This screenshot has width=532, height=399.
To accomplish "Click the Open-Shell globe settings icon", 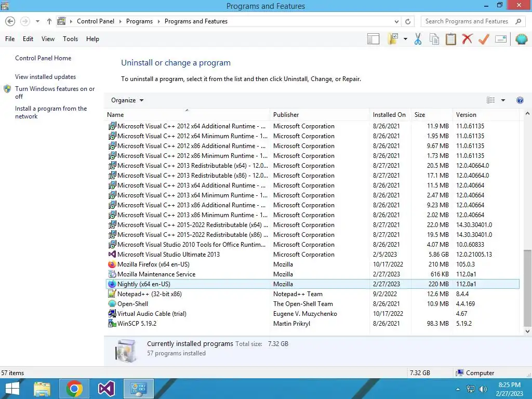I will [x=521, y=39].
